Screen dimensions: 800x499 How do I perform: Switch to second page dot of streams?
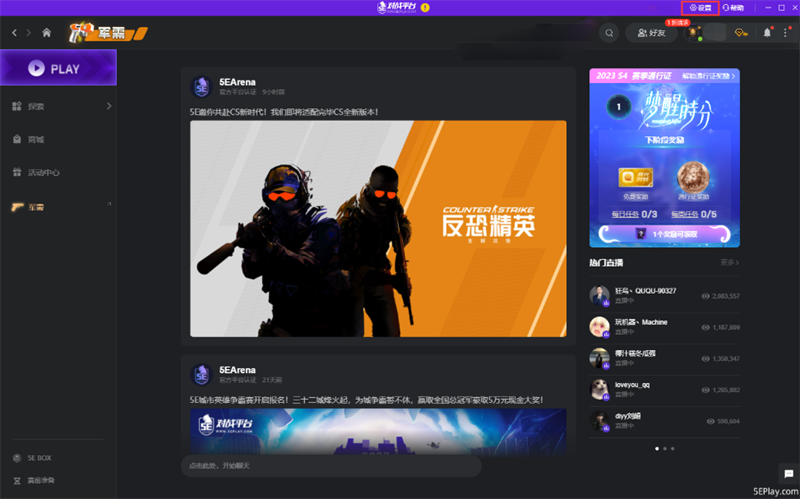665,449
